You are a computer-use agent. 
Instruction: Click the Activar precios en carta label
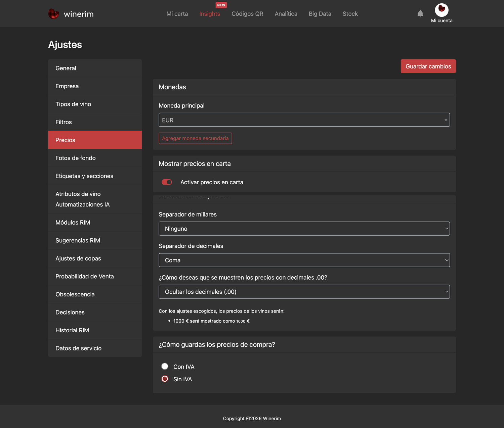(212, 182)
